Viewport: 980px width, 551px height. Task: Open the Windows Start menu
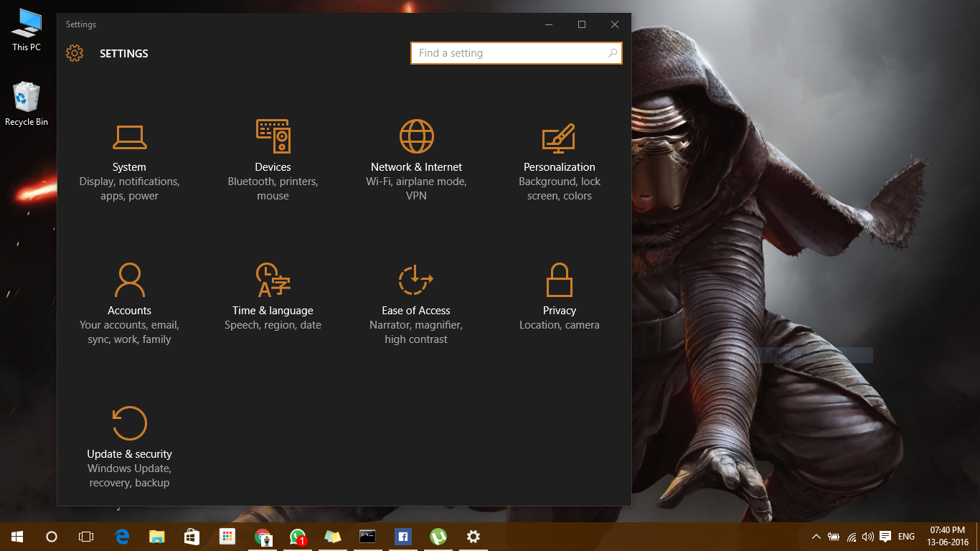pyautogui.click(x=17, y=537)
